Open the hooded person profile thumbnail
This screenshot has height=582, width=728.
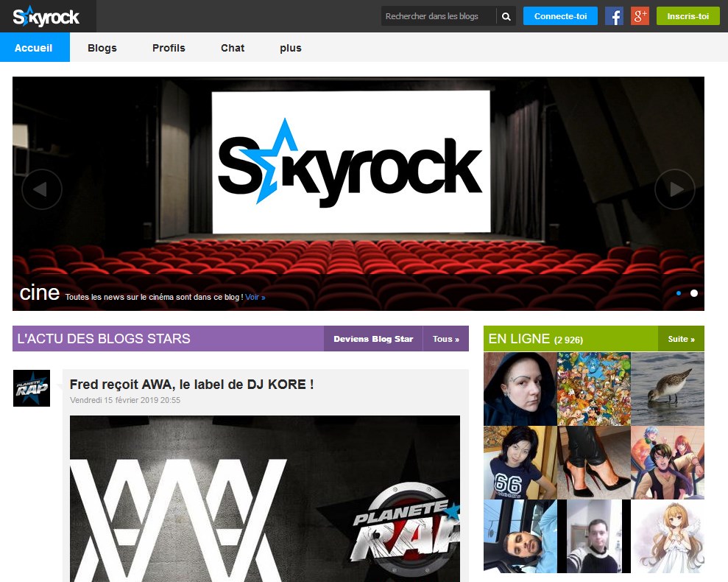pyautogui.click(x=520, y=389)
